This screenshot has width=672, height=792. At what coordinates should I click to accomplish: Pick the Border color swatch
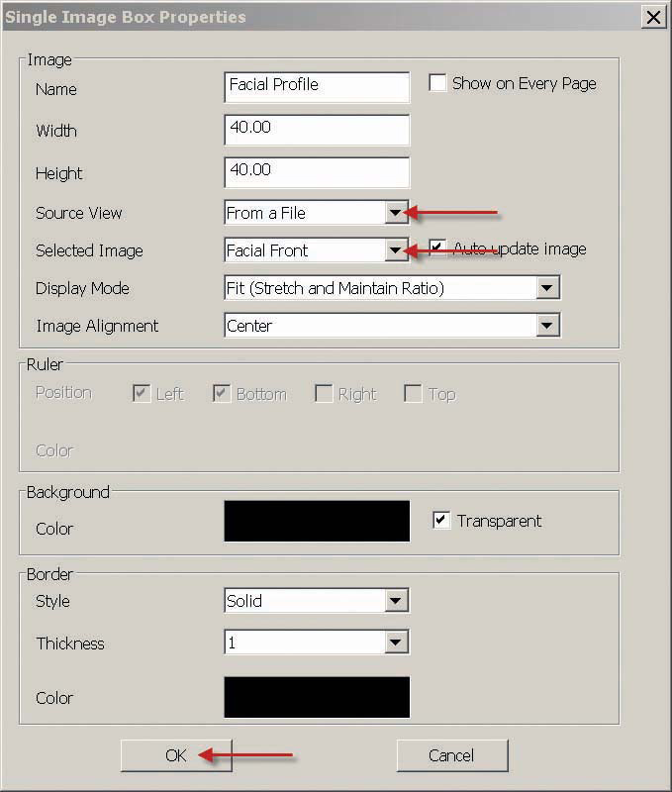pyautogui.click(x=317, y=697)
